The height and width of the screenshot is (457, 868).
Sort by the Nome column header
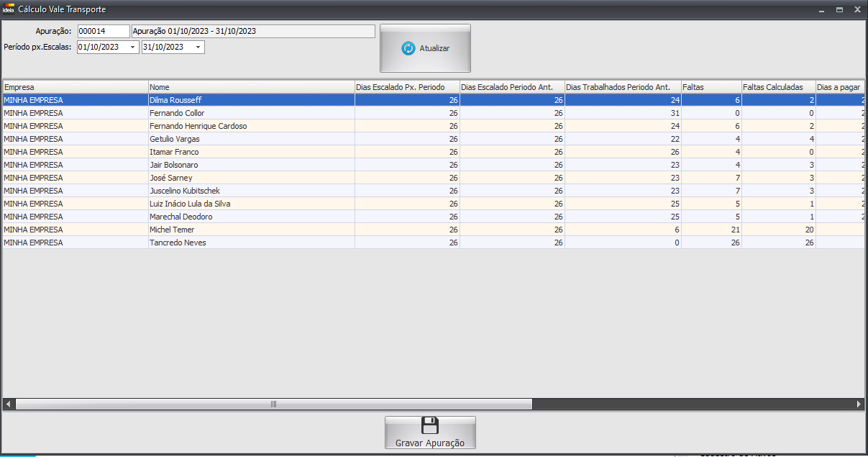251,87
